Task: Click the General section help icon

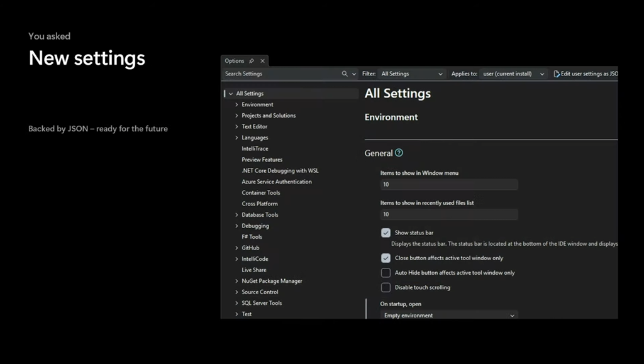Action: click(399, 153)
